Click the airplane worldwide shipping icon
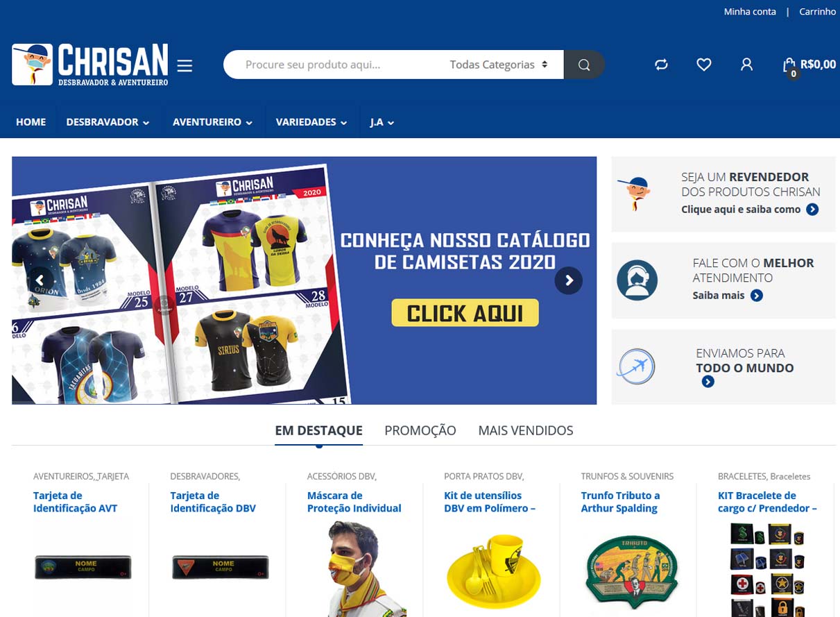The height and width of the screenshot is (617, 840). pos(636,367)
